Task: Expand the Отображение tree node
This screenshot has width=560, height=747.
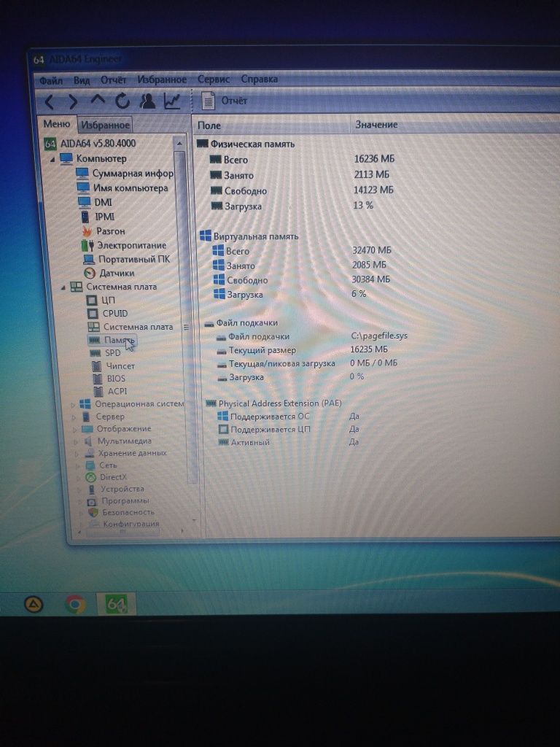Action: [x=75, y=429]
